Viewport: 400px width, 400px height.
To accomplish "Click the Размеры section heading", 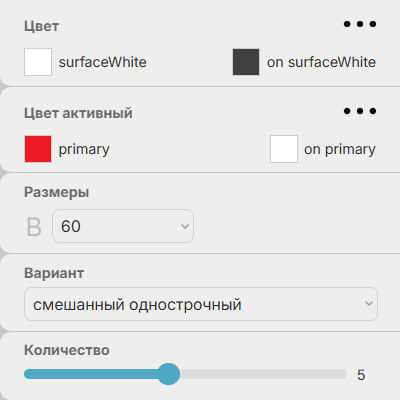I will (x=57, y=192).
